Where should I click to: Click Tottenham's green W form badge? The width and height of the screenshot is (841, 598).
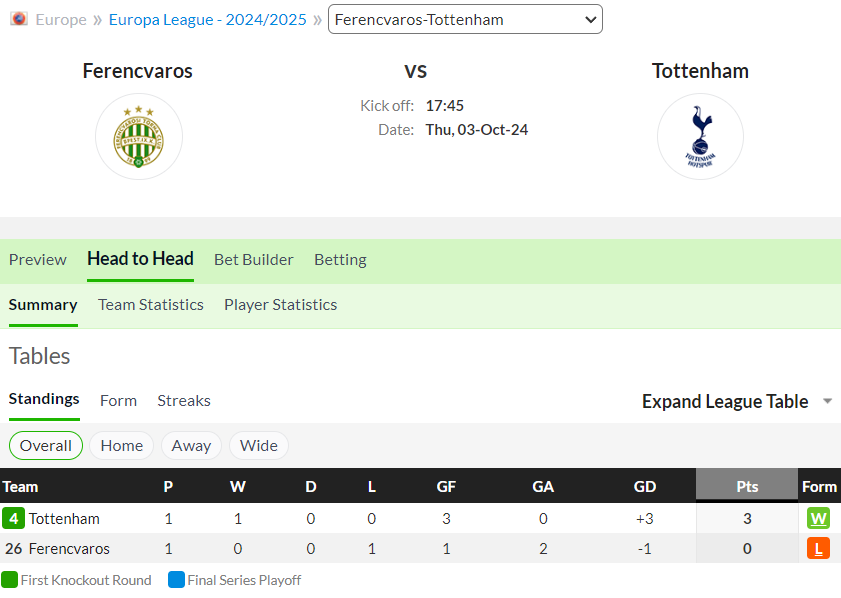pyautogui.click(x=818, y=519)
